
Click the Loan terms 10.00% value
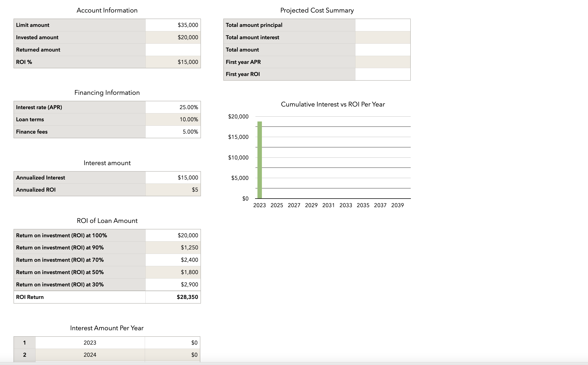[x=173, y=119]
